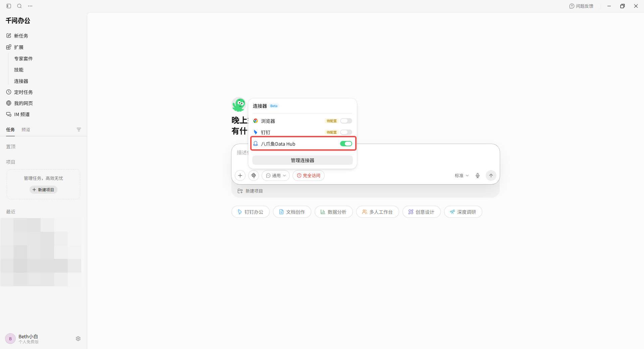Open 问题反馈 feedback help
Screen dimensions: 644x349
(581, 6)
